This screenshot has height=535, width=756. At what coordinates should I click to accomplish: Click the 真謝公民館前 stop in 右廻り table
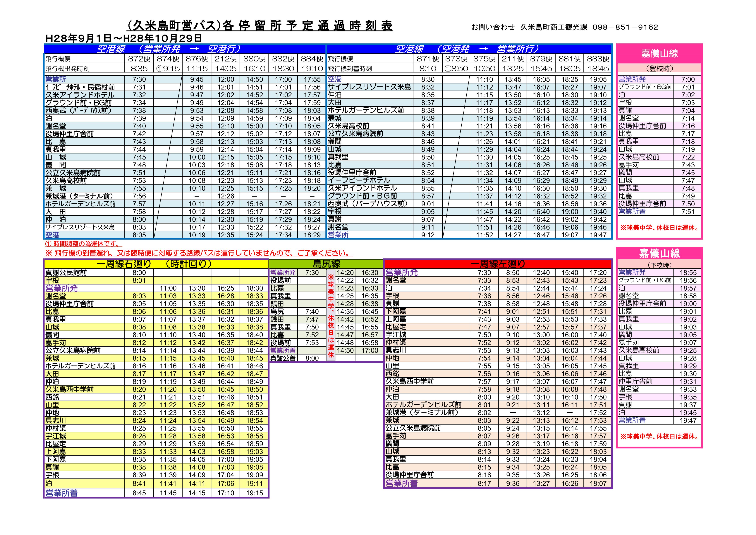[x=66, y=273]
